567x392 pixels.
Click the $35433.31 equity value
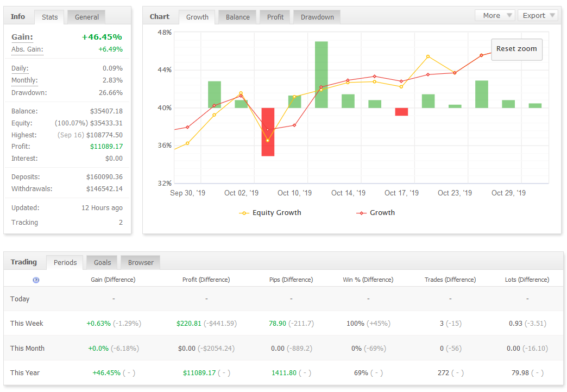click(x=106, y=123)
